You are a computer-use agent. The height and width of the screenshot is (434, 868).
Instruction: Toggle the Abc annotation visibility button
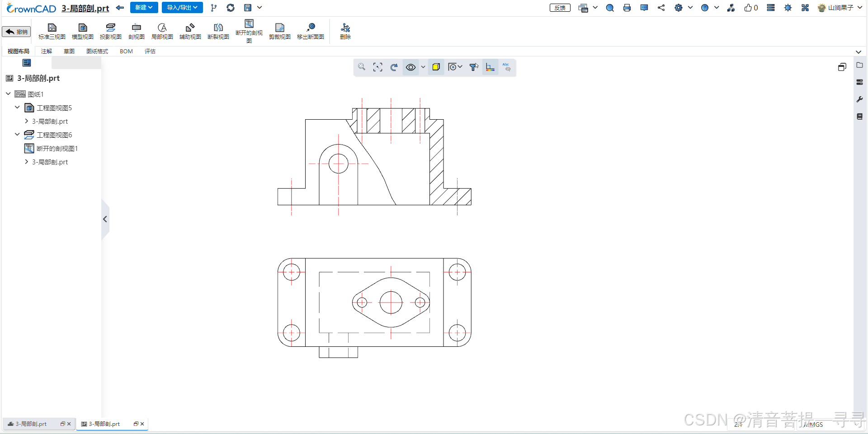click(506, 67)
